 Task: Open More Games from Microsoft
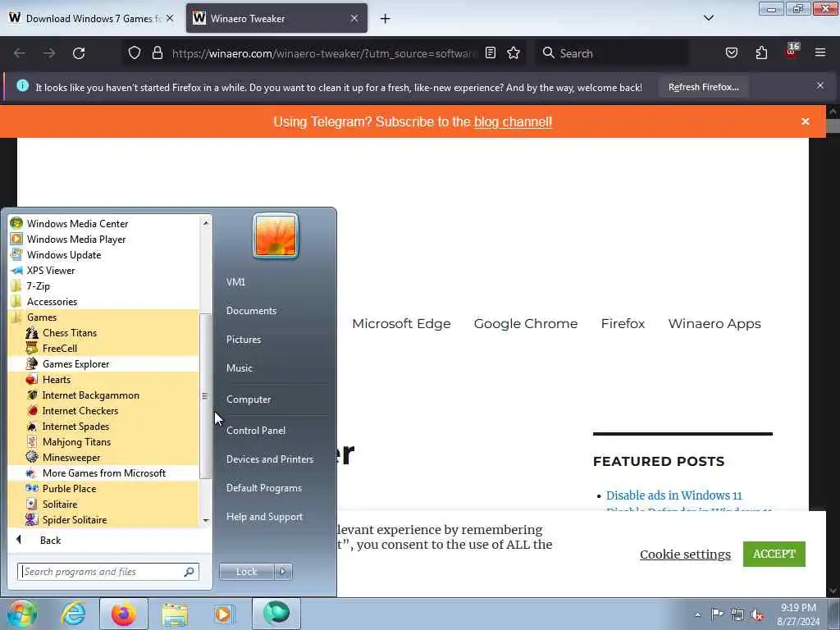pos(104,472)
